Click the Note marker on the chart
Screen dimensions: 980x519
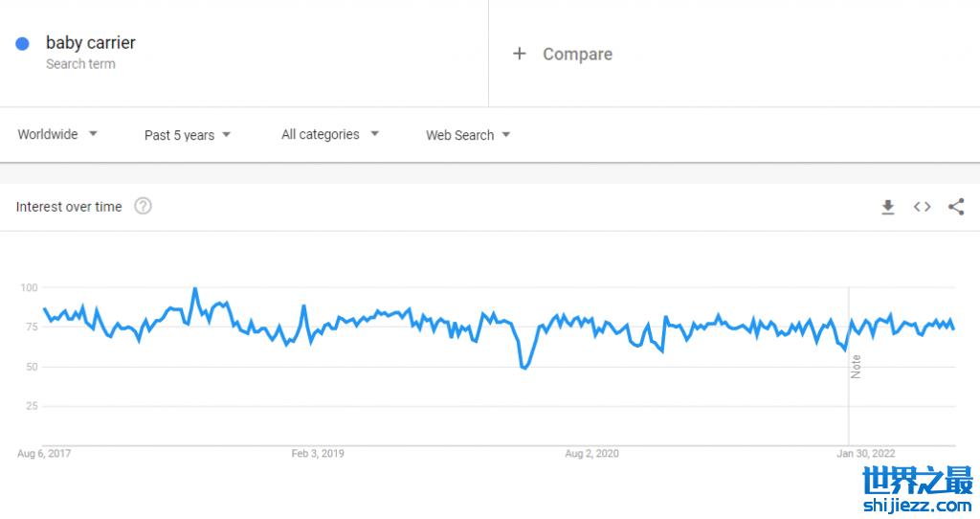tap(856, 367)
